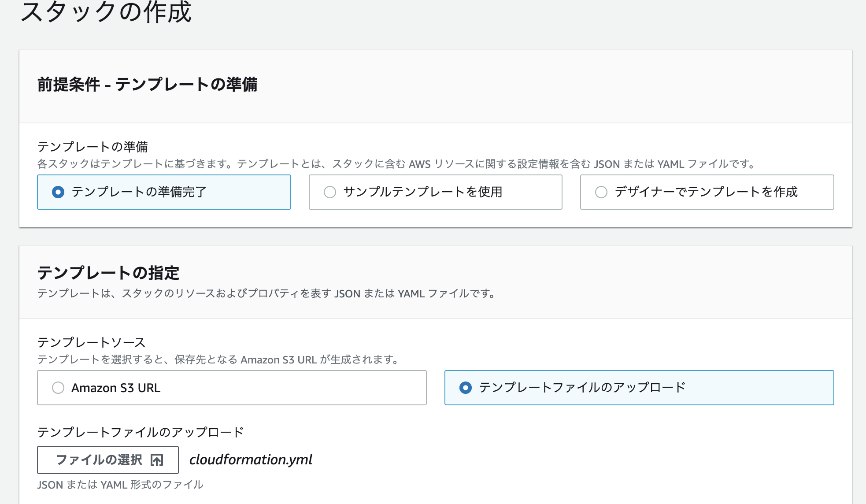Screen dimensions: 866x504
Task: Select デザイナーでテンプレートを作成 radio circle
Action: [x=601, y=192]
